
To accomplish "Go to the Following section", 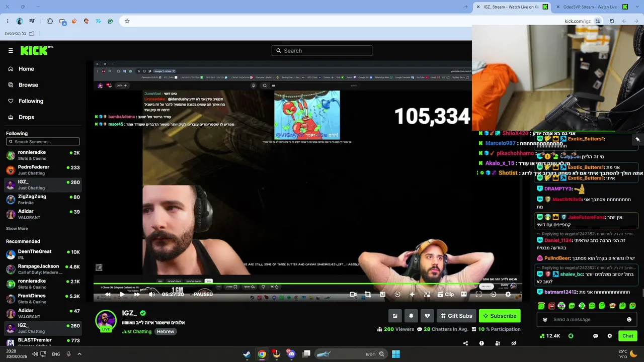I will (x=31, y=101).
